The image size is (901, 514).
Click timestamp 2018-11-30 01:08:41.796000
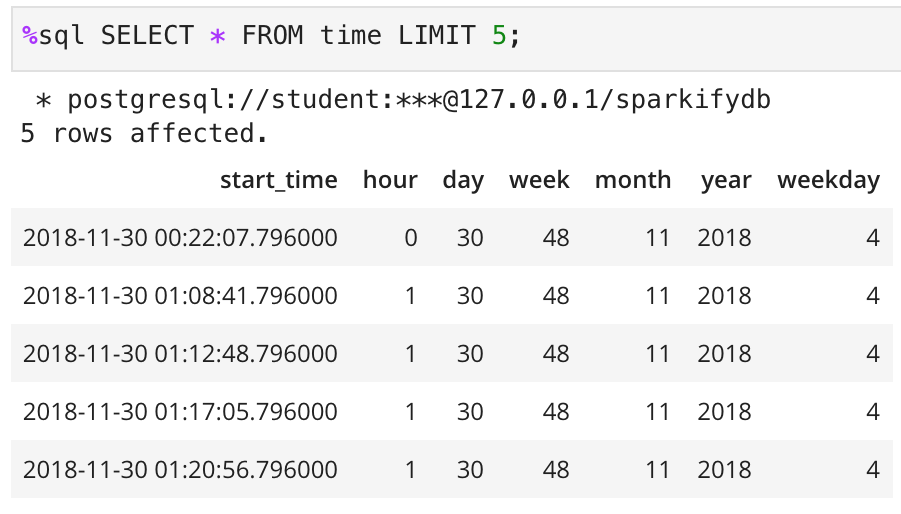(x=180, y=296)
